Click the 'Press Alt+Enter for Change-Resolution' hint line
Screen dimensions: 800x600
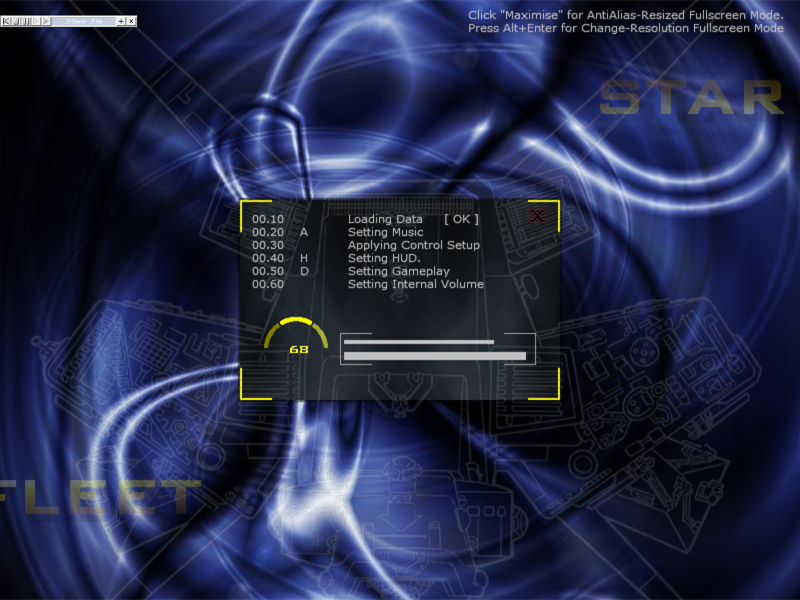[626, 29]
